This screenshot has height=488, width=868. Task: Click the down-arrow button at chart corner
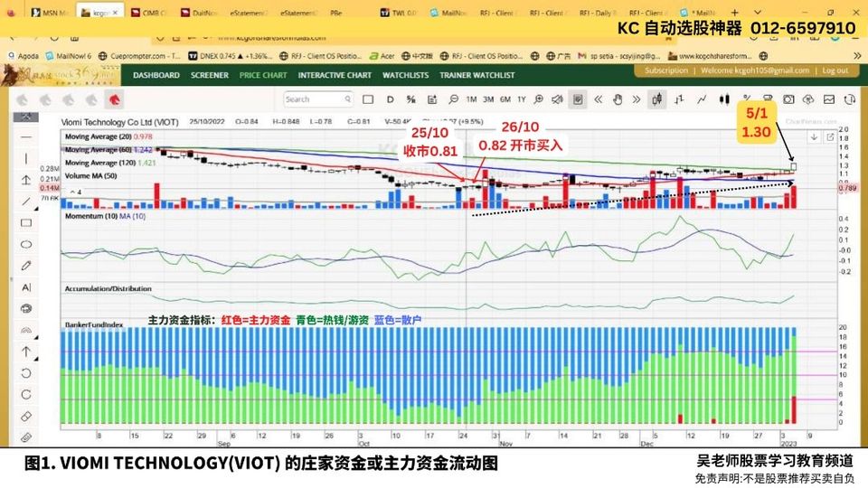click(814, 136)
